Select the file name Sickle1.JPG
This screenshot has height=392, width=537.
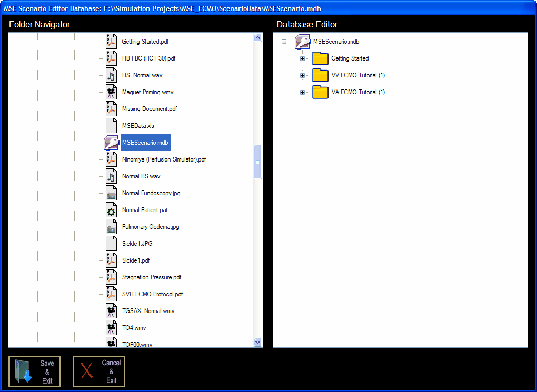pos(137,244)
